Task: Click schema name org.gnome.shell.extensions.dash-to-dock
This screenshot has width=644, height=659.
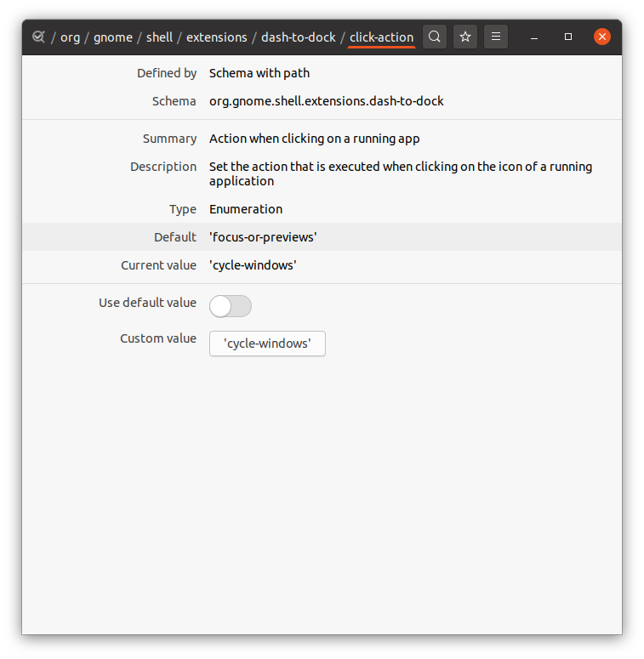Action: pos(327,101)
